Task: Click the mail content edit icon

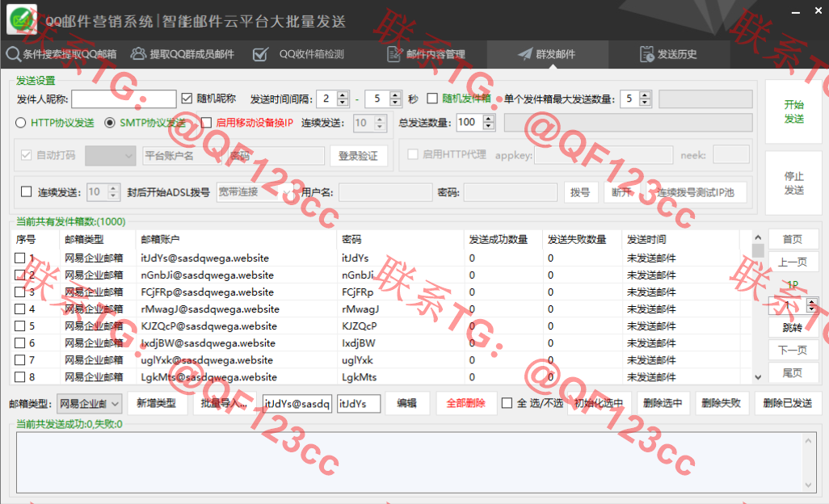Action: click(x=394, y=54)
